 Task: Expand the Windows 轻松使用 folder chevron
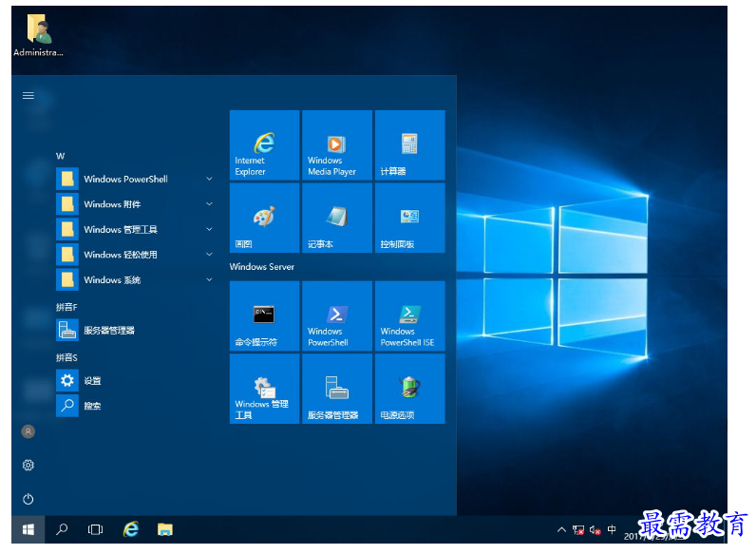tap(209, 255)
